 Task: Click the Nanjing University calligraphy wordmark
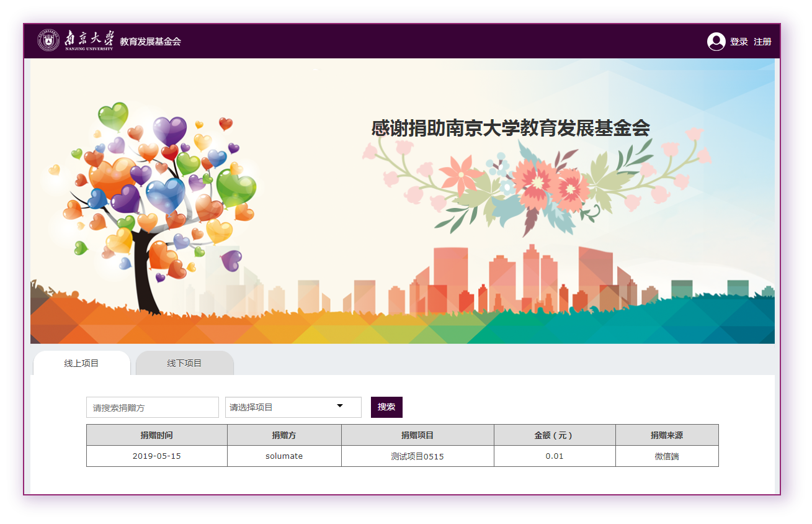point(89,40)
